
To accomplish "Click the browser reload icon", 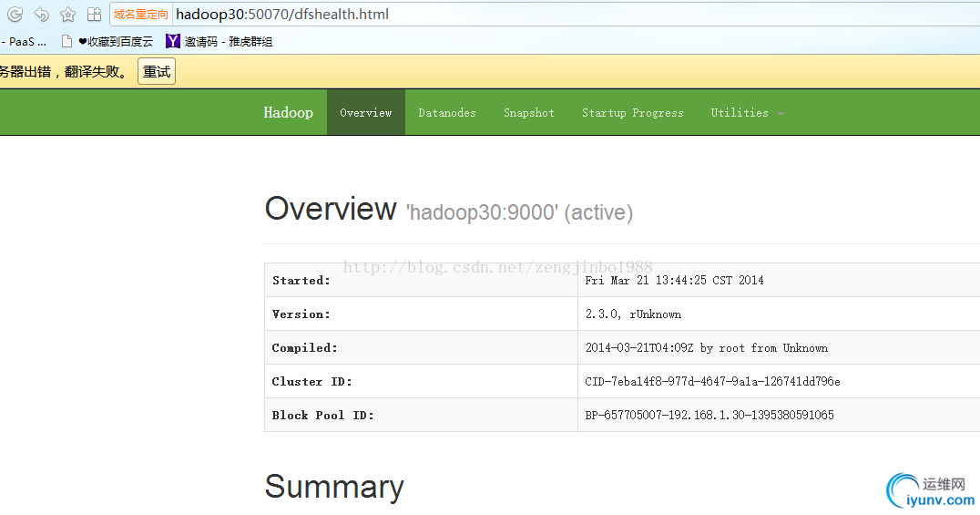I will [x=15, y=14].
